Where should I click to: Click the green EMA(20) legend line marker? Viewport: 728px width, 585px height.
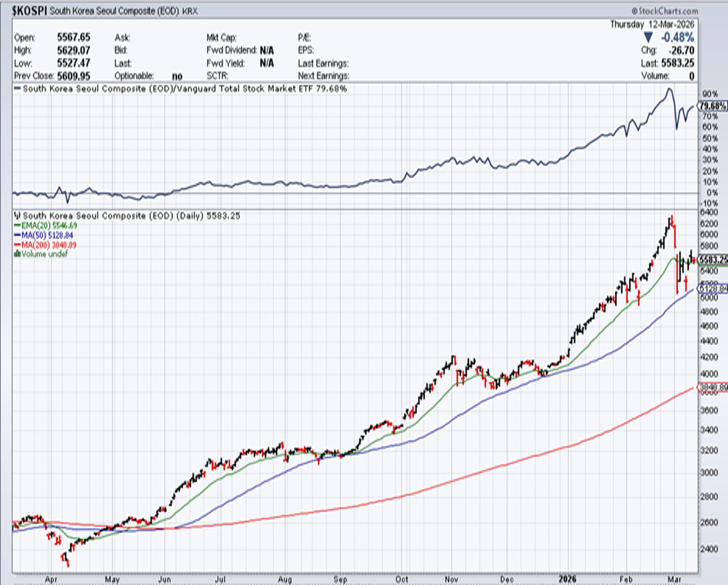[17, 226]
